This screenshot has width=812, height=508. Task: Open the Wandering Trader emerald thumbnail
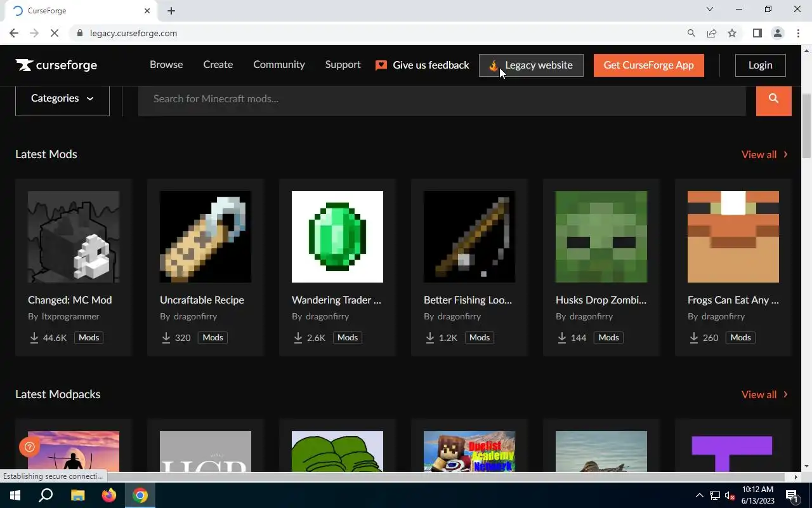pos(337,237)
